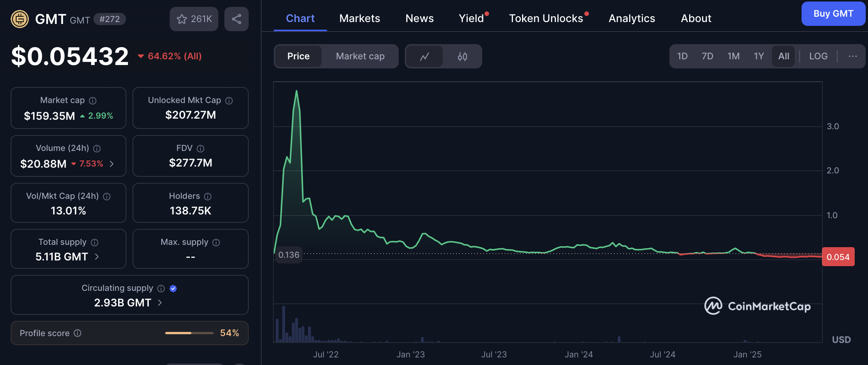This screenshot has height=365, width=868.
Task: Click the Jul '24 axis label
Action: 663,354
